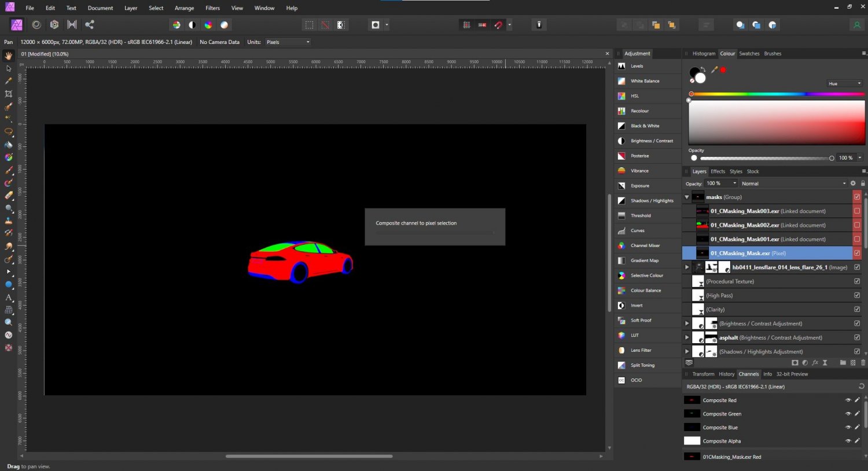The image size is (868, 471).
Task: Disable the masks Group checkbox
Action: [857, 197]
